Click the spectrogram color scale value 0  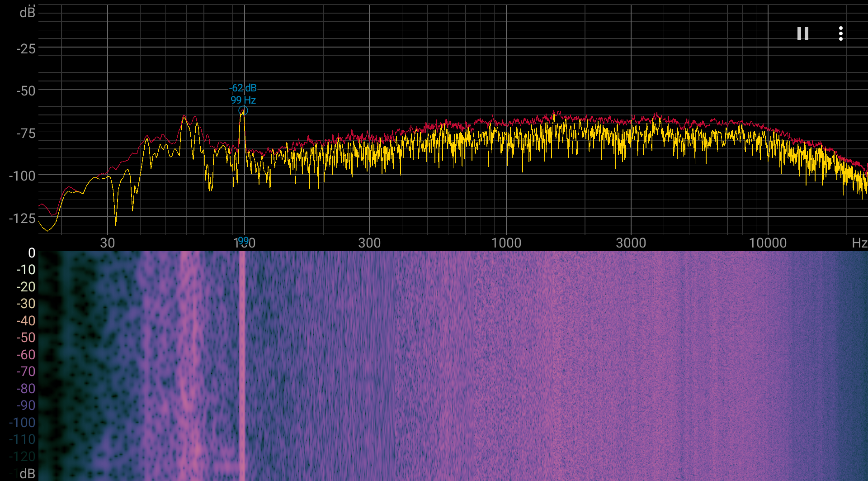(32, 252)
